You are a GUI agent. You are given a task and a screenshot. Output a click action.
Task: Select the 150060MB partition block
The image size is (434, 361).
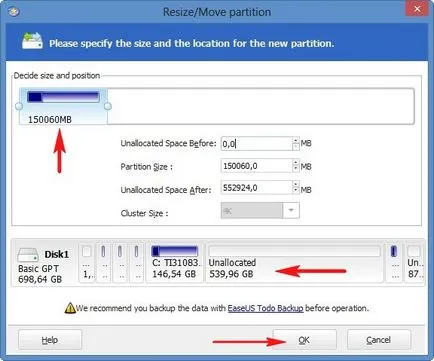63,106
